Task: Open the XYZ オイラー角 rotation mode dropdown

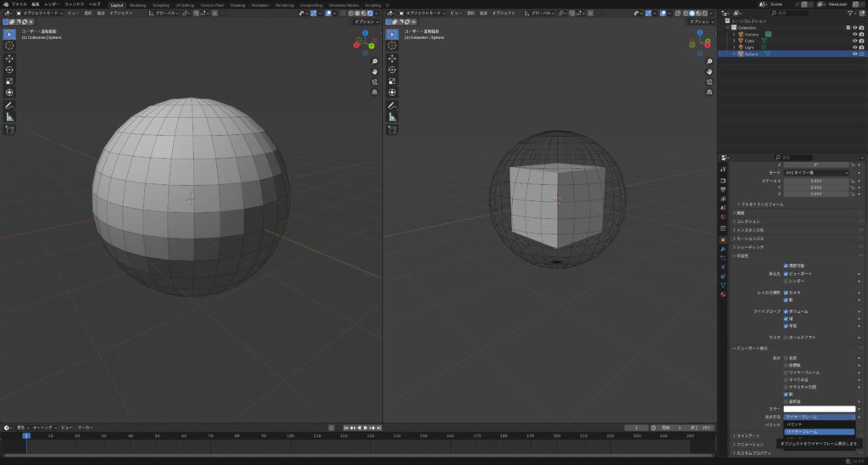Action: [816, 173]
